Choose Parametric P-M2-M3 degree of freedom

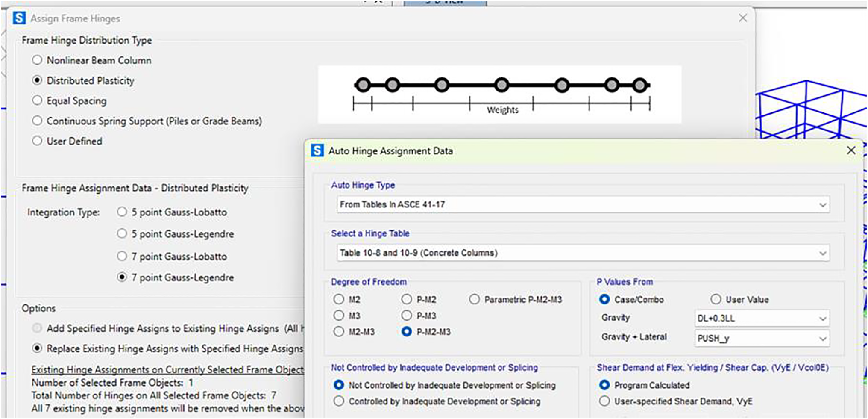[x=474, y=299]
